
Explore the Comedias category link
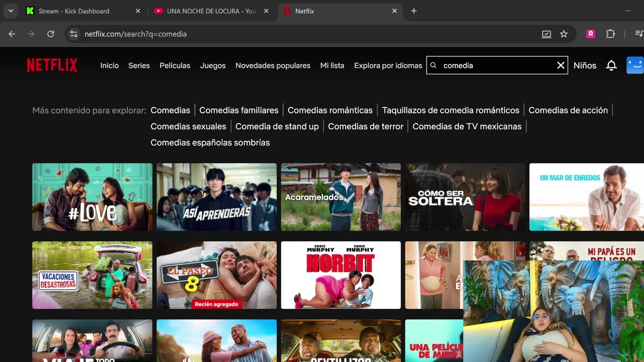pos(170,110)
